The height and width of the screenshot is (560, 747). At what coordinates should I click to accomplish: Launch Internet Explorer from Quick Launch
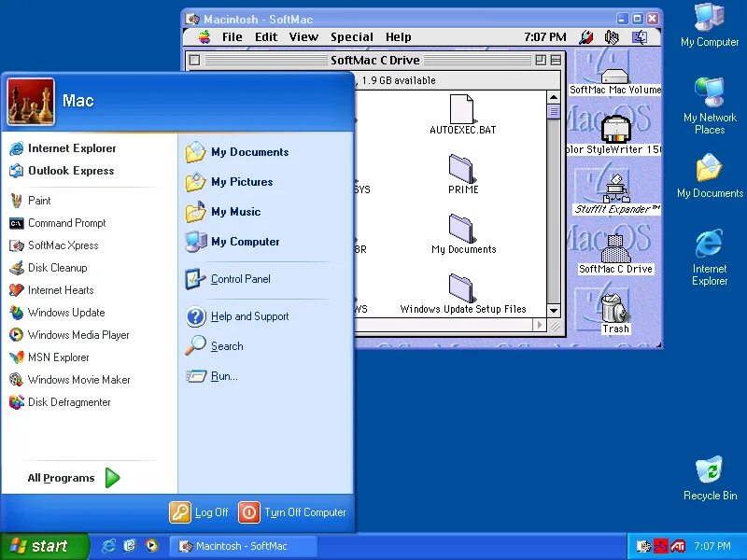click(109, 546)
